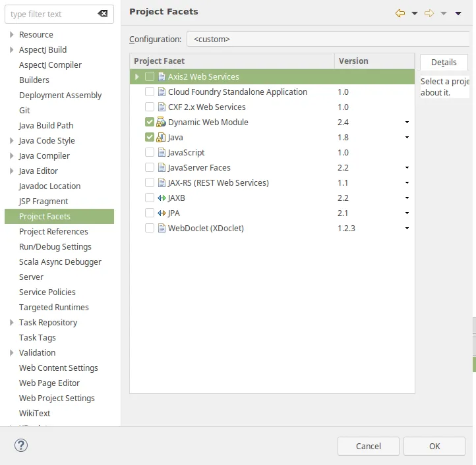
Task: Open the Configuration combo box
Action: coord(330,40)
